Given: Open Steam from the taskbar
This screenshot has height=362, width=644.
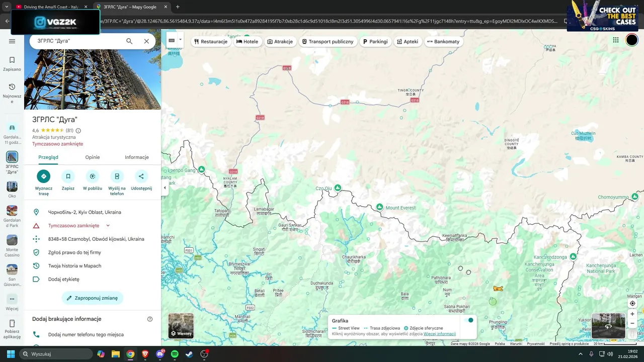Looking at the screenshot, I should pos(189,354).
